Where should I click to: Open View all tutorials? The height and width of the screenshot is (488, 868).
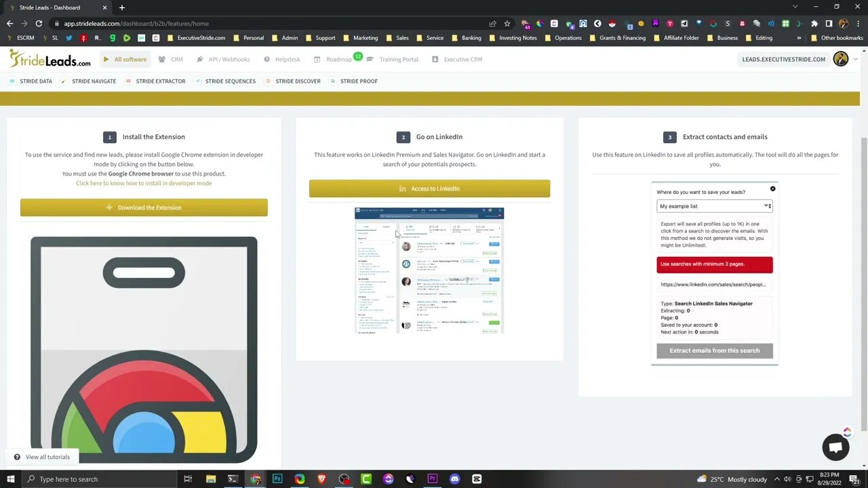click(x=41, y=457)
